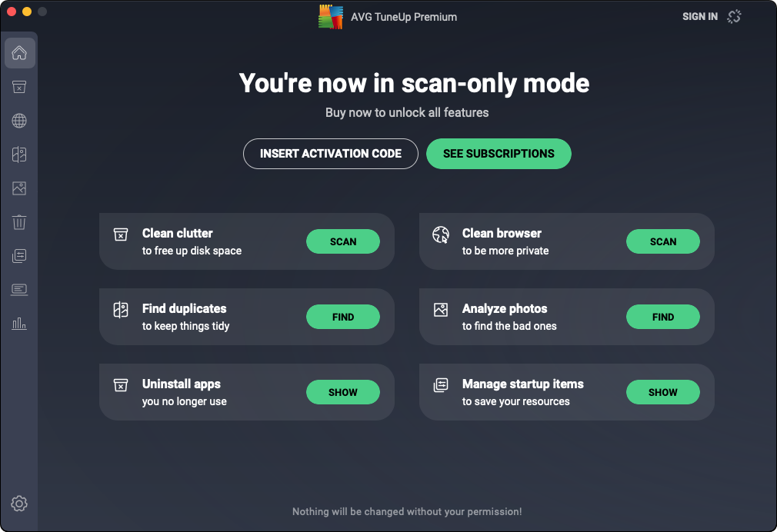This screenshot has width=777, height=532.
Task: Open Find duplicates sidebar icon
Action: (19, 155)
